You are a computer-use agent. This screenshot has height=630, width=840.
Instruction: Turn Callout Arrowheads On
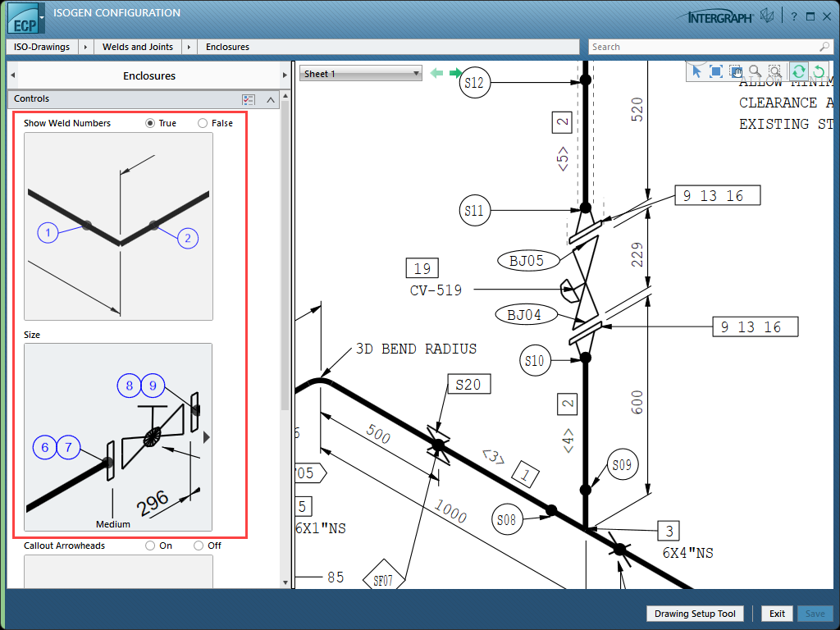pyautogui.click(x=150, y=546)
